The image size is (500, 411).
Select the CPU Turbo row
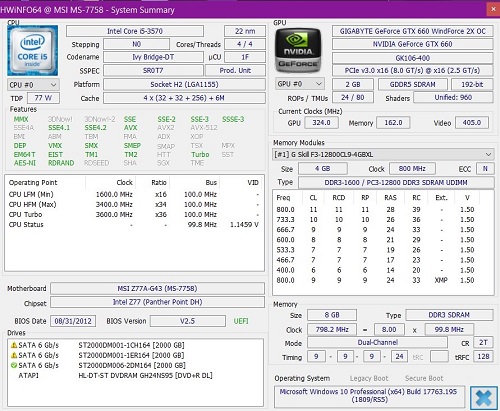134,214
